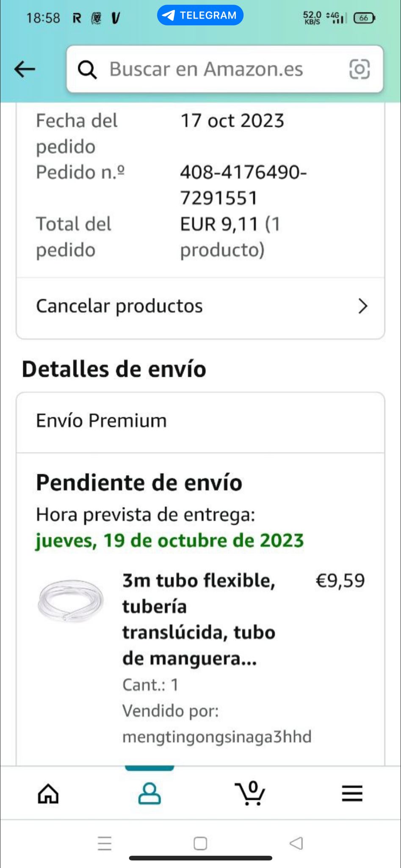
Task: Open the hamburger menu tab
Action: [x=352, y=793]
